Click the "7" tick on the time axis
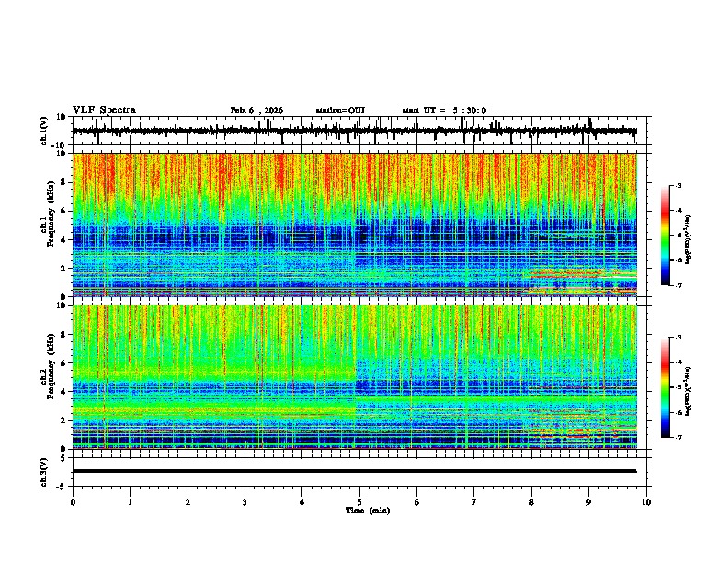This screenshot has height=563, width=728. tap(474, 502)
